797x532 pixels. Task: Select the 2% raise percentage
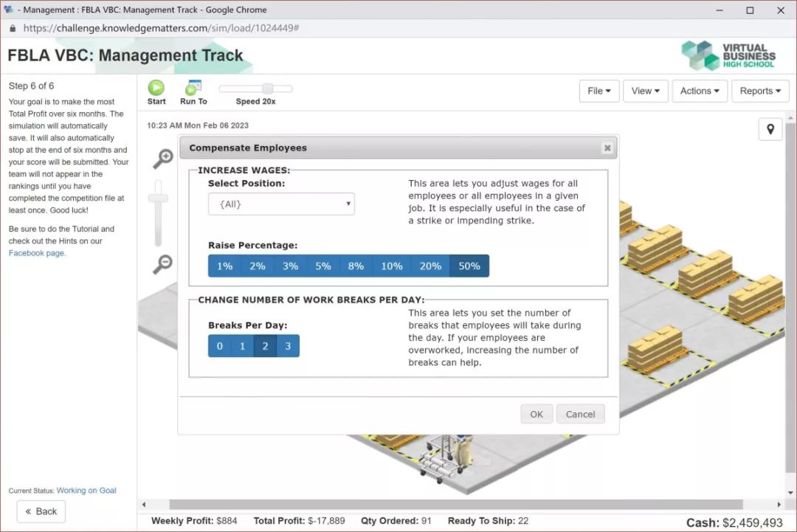coord(258,266)
